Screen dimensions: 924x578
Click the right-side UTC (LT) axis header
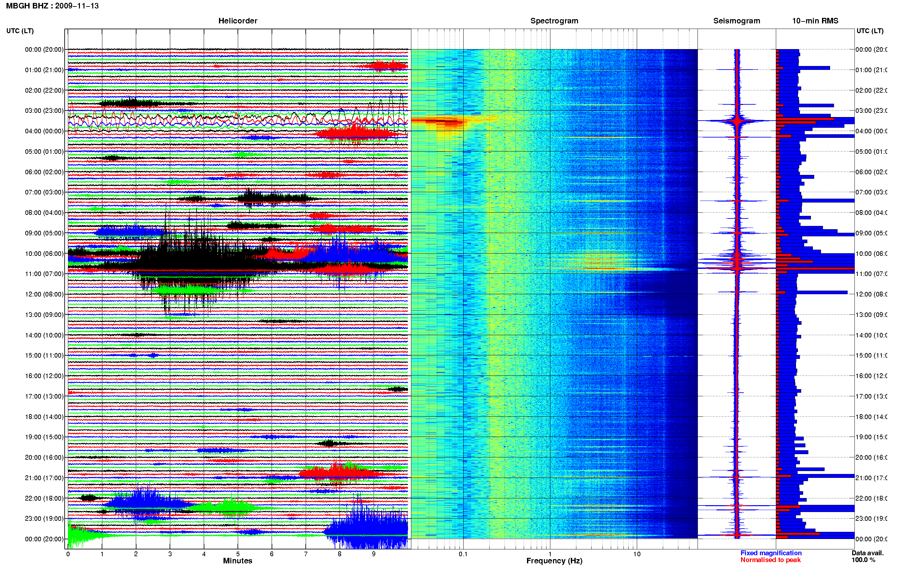pyautogui.click(x=870, y=31)
